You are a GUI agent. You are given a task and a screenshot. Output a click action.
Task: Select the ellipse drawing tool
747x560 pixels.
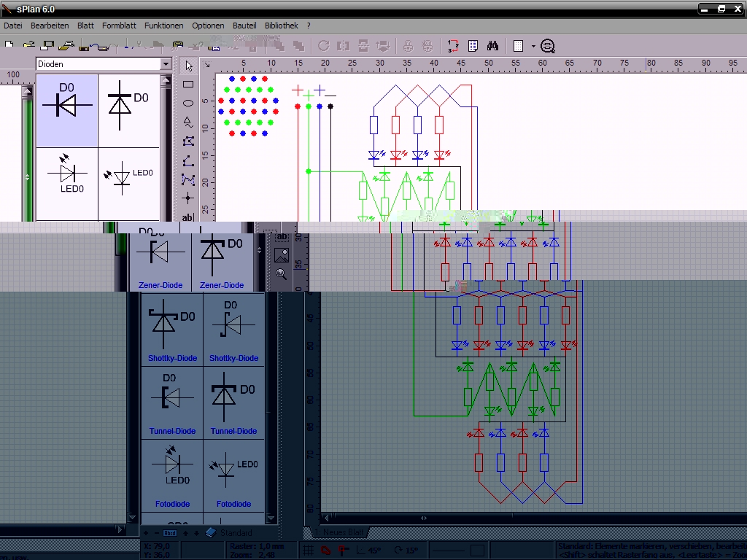coord(188,104)
